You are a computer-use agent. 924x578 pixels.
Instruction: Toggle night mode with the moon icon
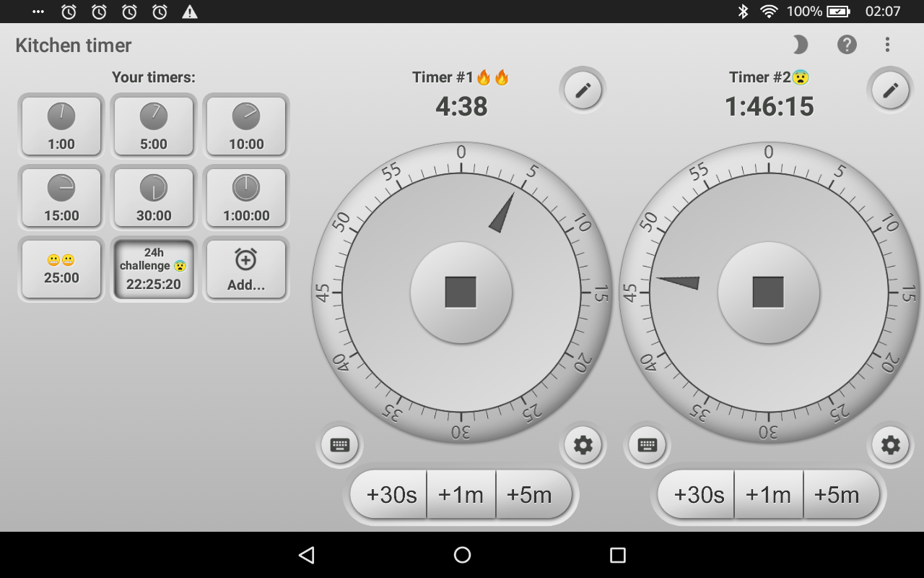[799, 45]
